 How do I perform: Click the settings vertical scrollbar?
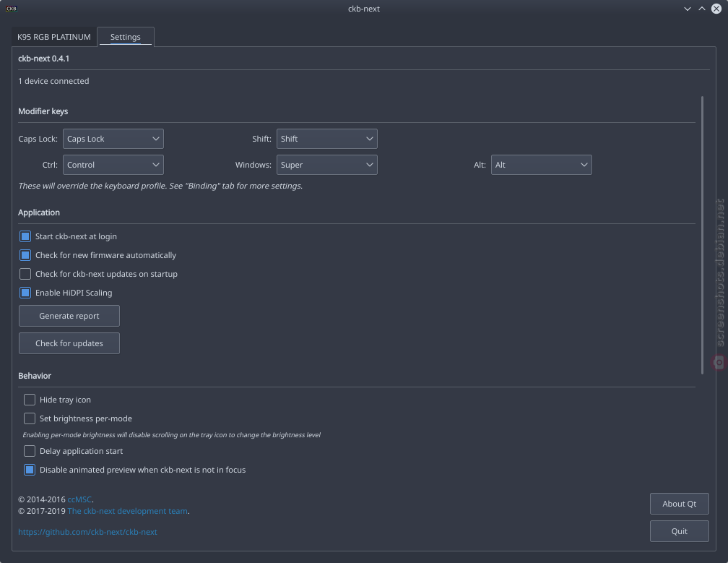[702, 235]
